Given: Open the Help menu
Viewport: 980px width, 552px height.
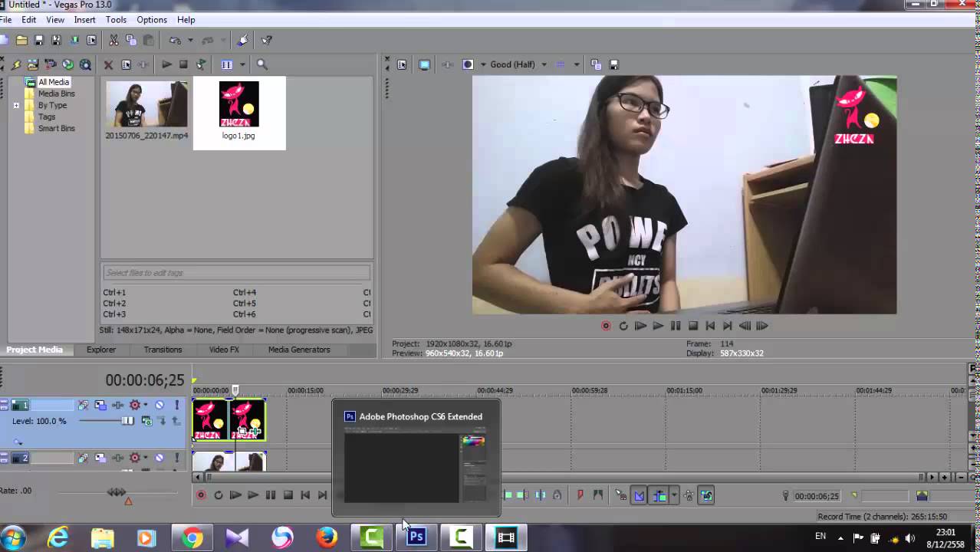Looking at the screenshot, I should [186, 20].
